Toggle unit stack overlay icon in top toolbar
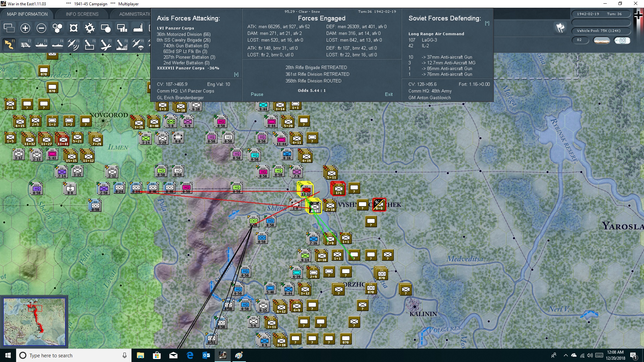The image size is (644, 362). tap(9, 28)
